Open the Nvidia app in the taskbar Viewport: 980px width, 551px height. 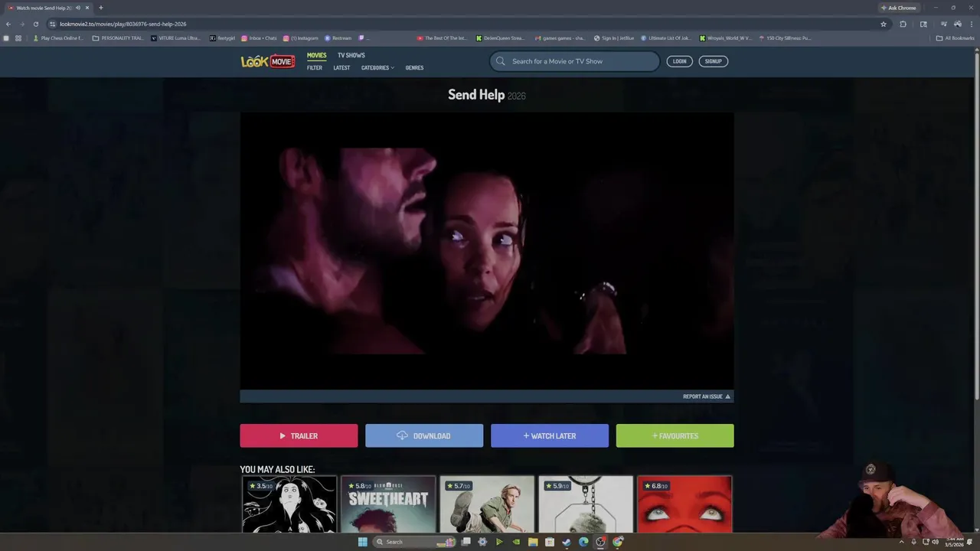(x=516, y=542)
